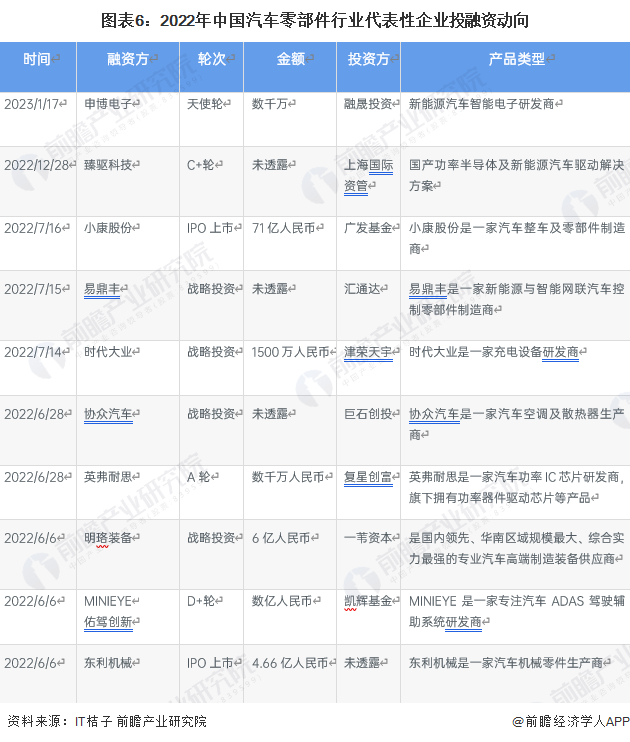This screenshot has width=630, height=742.
Task: Select the company 英弗耐思
Action: pos(108,477)
